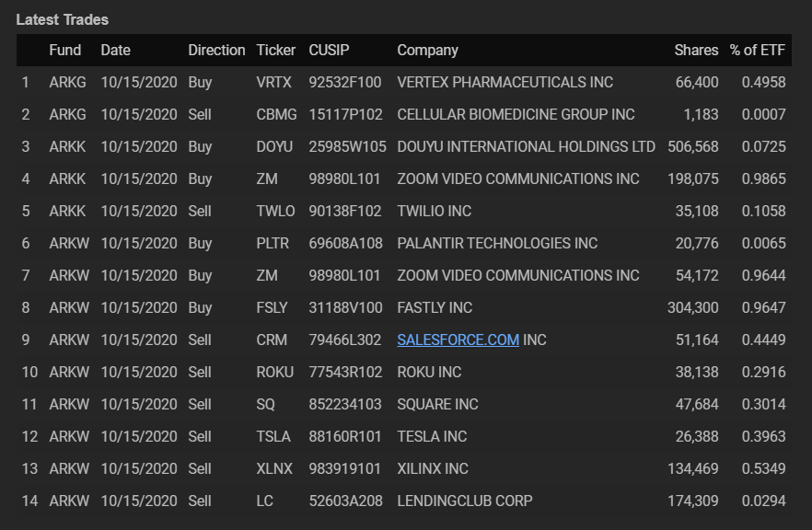Click DOUYU INTERNATIONAL HOLDINGS LTD company name
The width and height of the screenshot is (812, 530).
(x=527, y=147)
